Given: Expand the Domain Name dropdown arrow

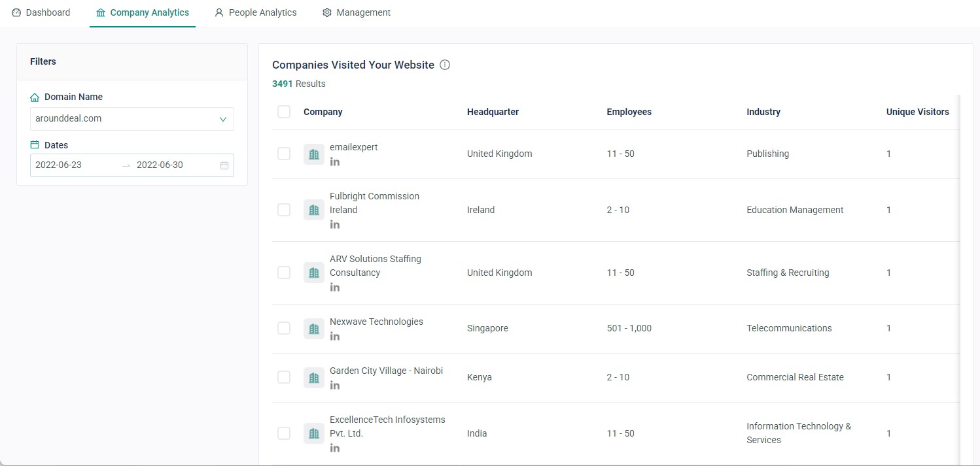Looking at the screenshot, I should 223,119.
